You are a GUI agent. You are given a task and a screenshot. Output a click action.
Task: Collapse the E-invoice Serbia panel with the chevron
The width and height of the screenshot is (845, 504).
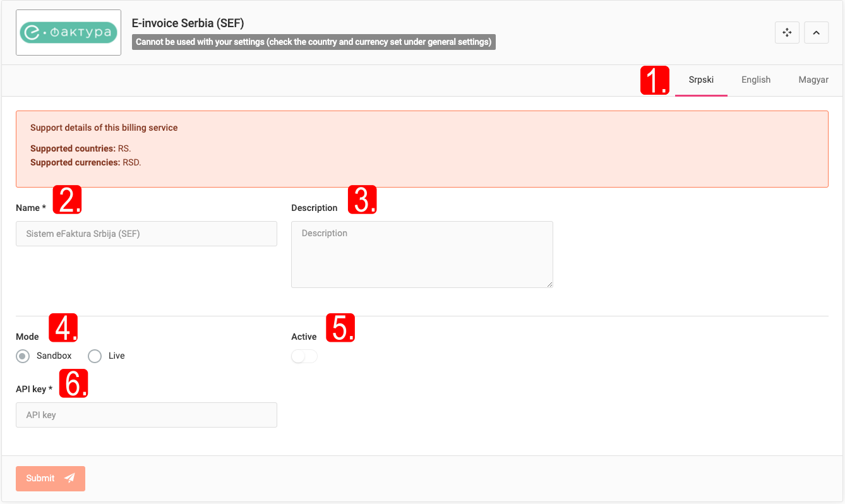(816, 33)
